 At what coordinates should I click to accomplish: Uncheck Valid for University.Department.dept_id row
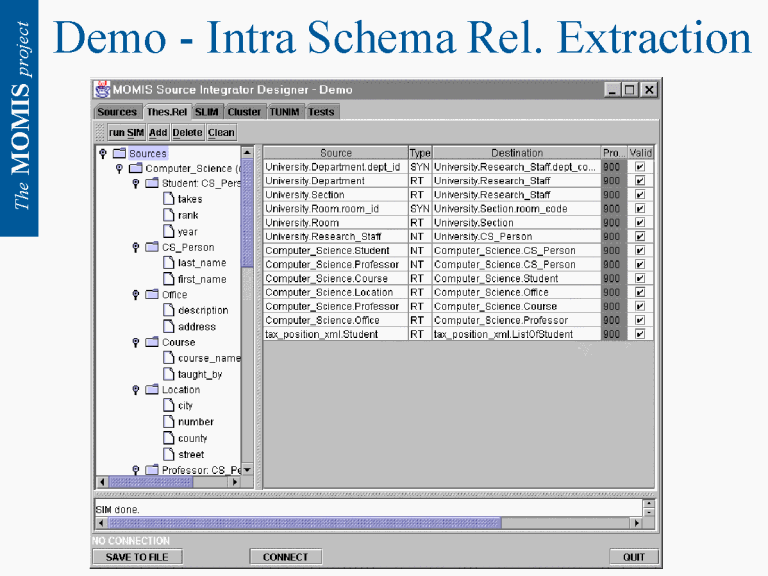[640, 167]
